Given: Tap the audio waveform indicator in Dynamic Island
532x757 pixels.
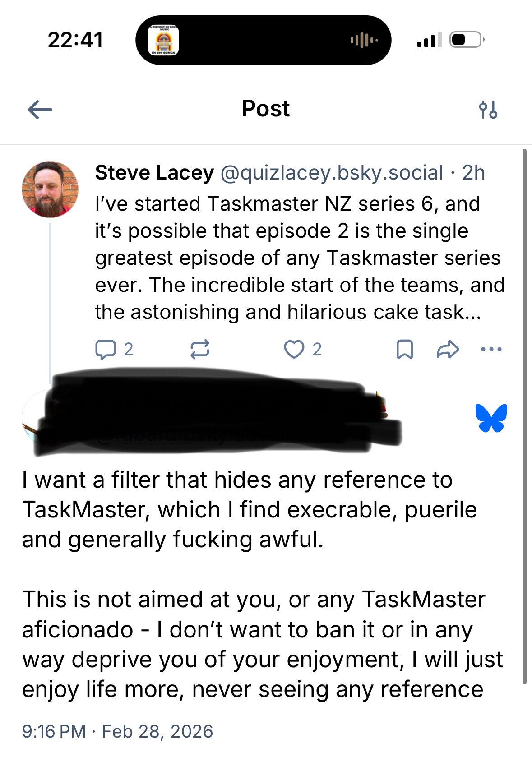Looking at the screenshot, I should (364, 40).
